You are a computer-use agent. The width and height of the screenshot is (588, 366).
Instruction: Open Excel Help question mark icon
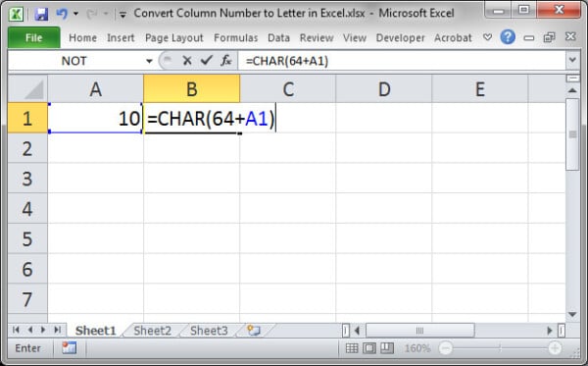coord(508,37)
